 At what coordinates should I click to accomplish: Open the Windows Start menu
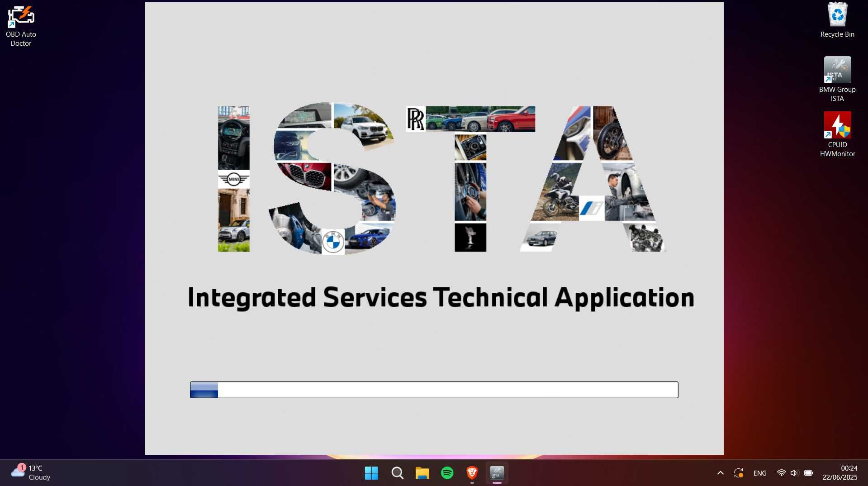(371, 473)
